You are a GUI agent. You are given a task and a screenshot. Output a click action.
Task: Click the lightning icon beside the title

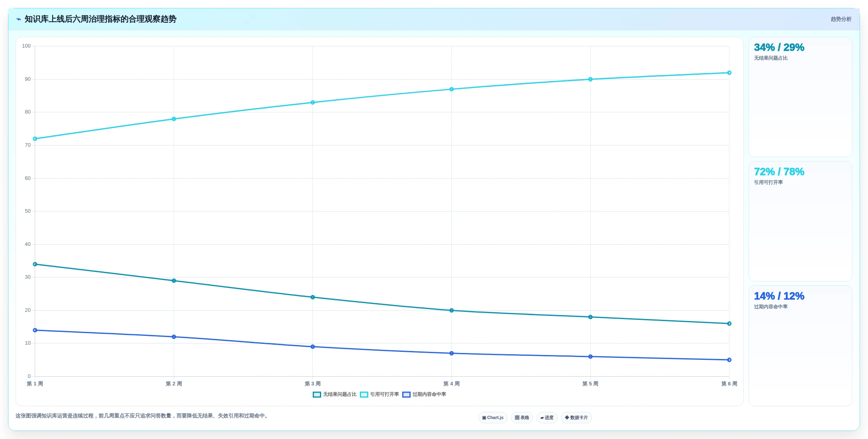point(19,19)
